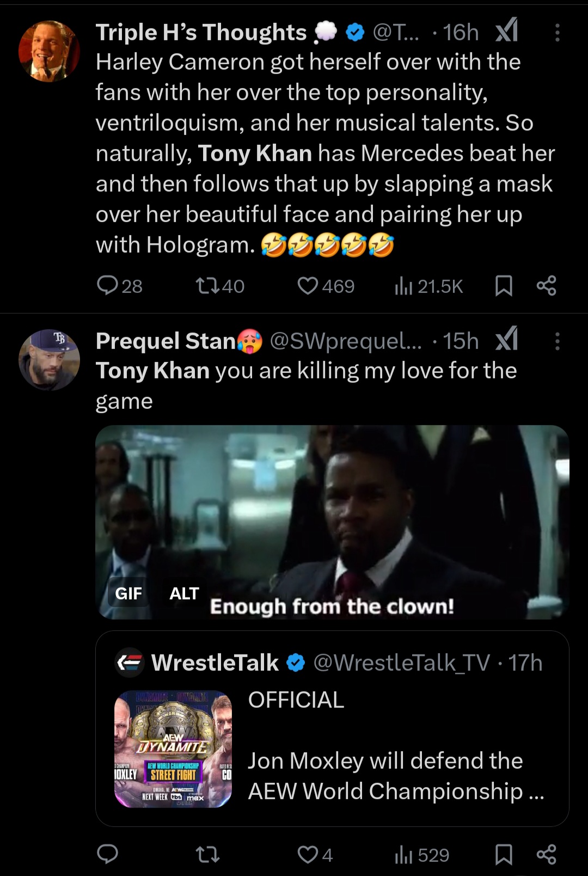The width and height of the screenshot is (588, 876).
Task: Reply to Prequel Stan's tweet
Action: 107,854
